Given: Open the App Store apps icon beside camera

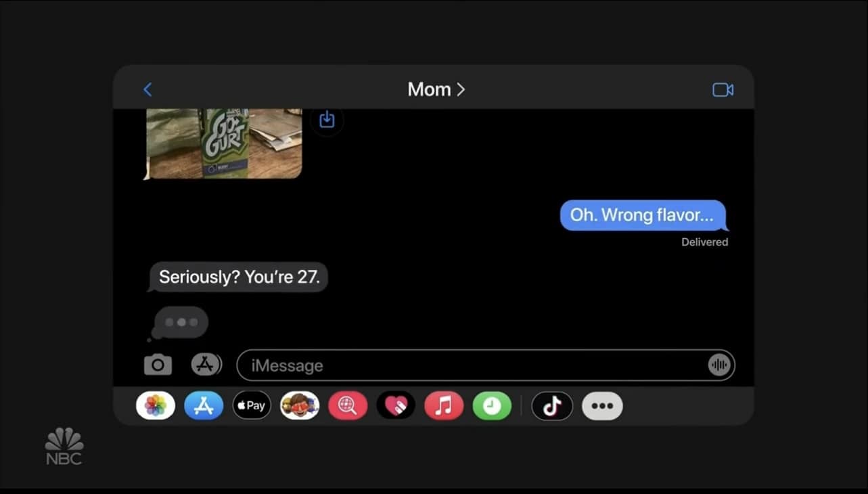Looking at the screenshot, I should [x=206, y=365].
